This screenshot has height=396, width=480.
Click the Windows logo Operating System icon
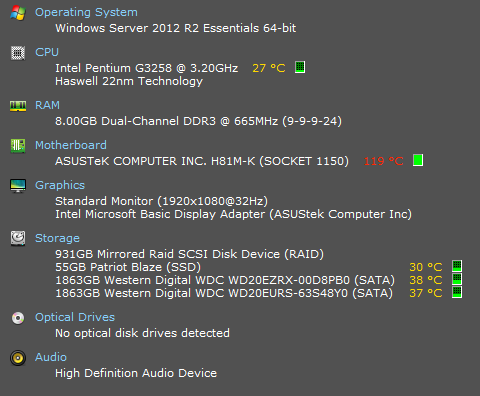click(18, 13)
